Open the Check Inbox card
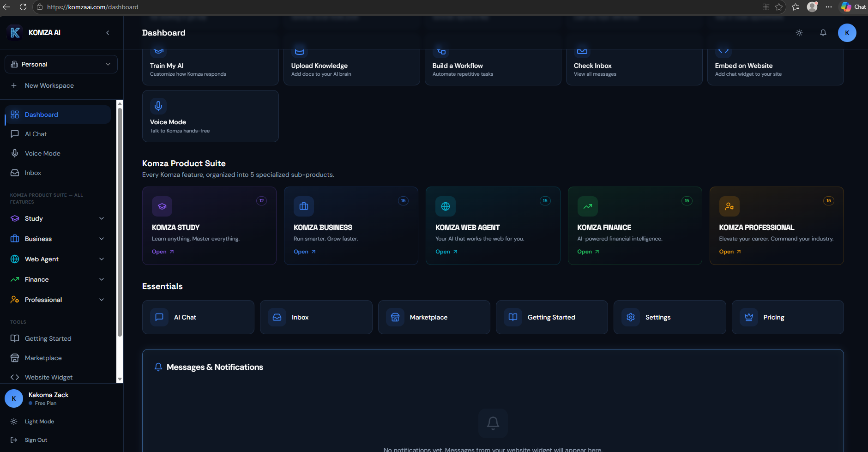Image resolution: width=868 pixels, height=452 pixels. pyautogui.click(x=634, y=67)
